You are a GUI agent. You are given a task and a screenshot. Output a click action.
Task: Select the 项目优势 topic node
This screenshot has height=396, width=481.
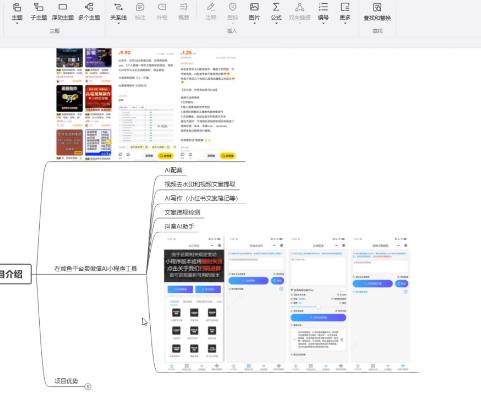pyautogui.click(x=66, y=381)
